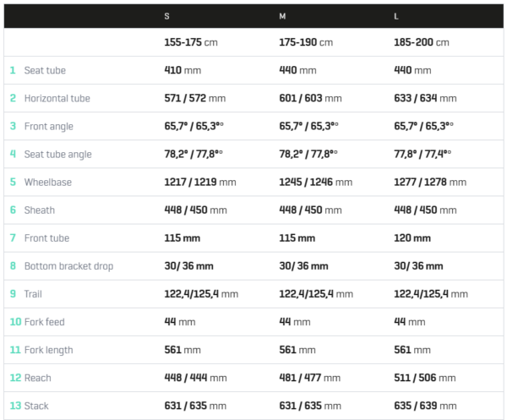Select the Bottom bracket drop label

(69, 266)
